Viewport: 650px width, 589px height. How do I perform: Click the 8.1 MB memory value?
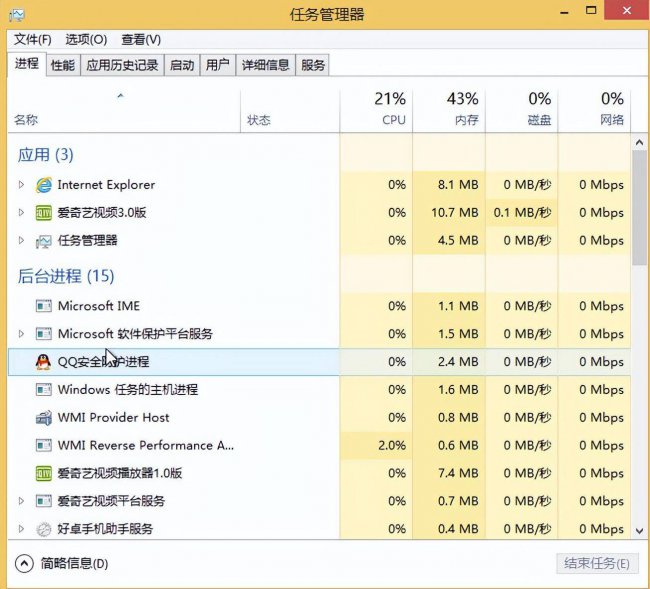[458, 184]
